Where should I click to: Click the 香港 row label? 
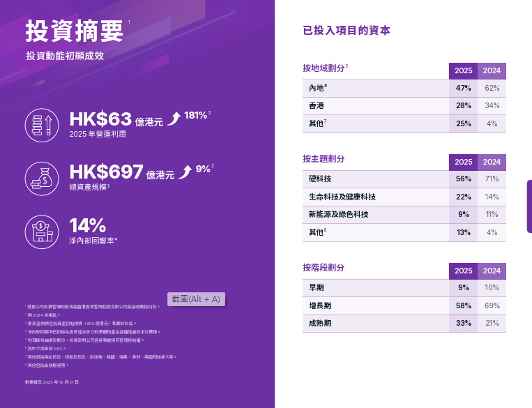click(x=317, y=105)
